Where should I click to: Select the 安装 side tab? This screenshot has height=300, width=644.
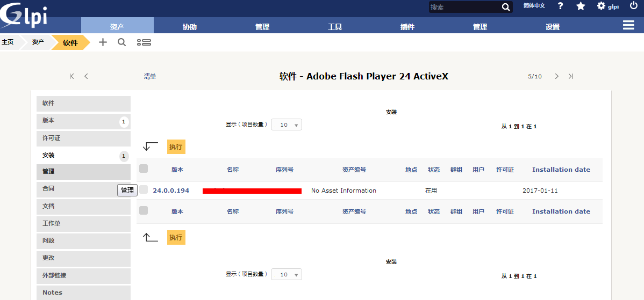tap(83, 155)
